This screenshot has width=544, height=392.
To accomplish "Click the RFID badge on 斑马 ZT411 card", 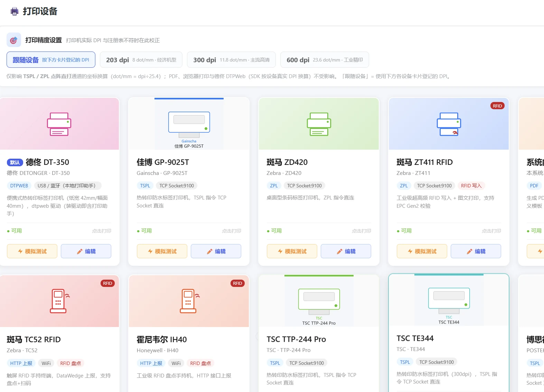I will coord(497,106).
